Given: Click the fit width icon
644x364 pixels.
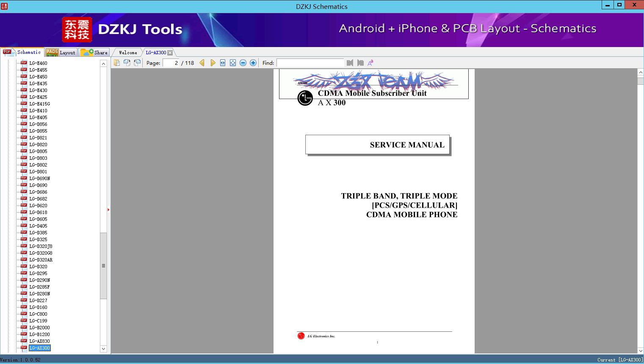Looking at the screenshot, I should click(x=223, y=63).
